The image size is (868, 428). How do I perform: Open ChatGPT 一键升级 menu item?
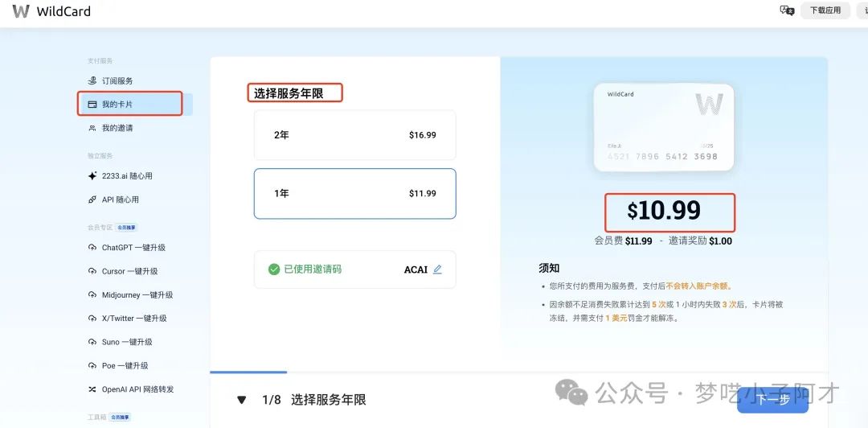click(x=133, y=248)
